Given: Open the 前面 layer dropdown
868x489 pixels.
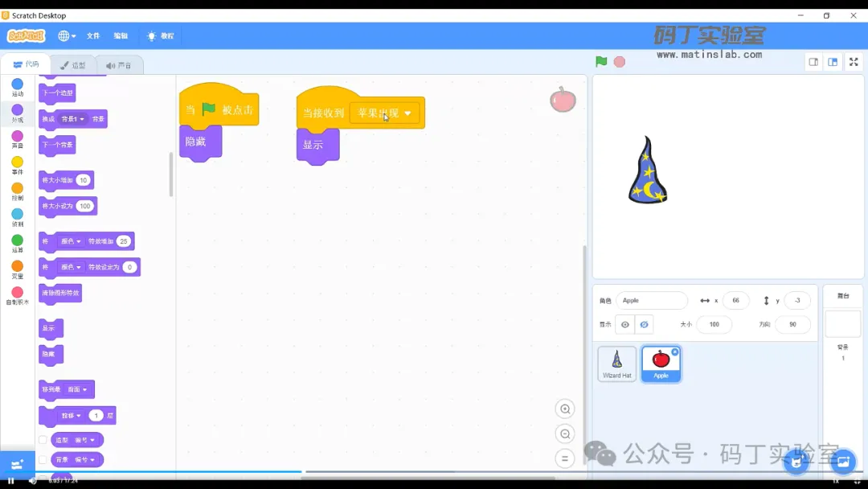Looking at the screenshot, I should (77, 389).
